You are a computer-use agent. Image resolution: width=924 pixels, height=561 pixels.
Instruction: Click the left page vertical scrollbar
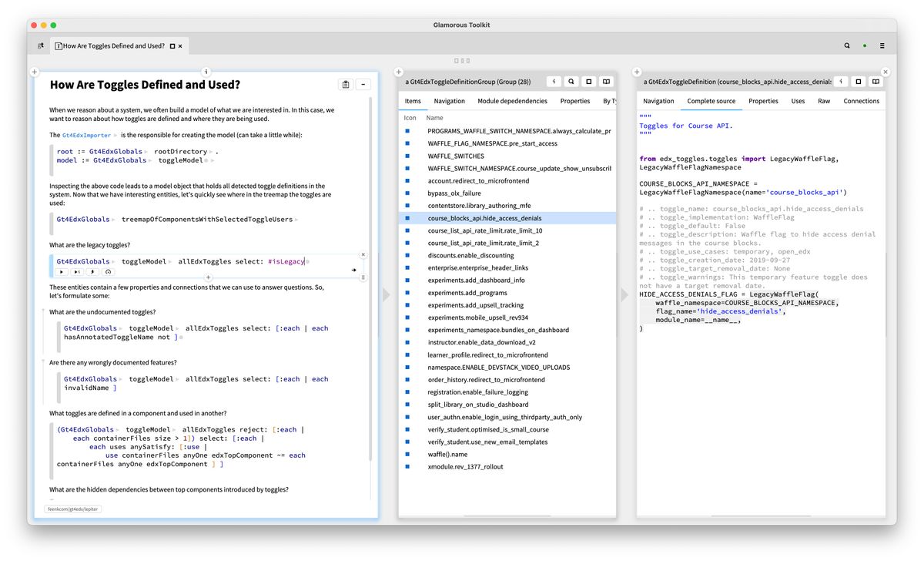point(370,277)
